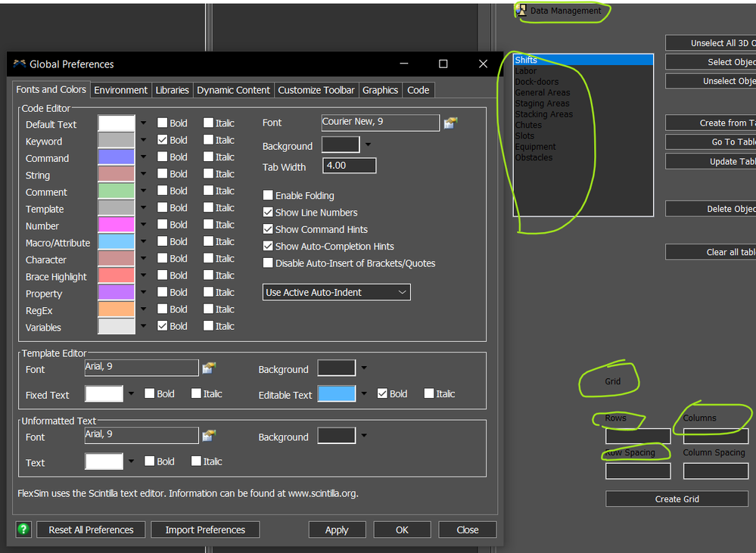Open Default Text color dropdown arrow

tap(143, 123)
